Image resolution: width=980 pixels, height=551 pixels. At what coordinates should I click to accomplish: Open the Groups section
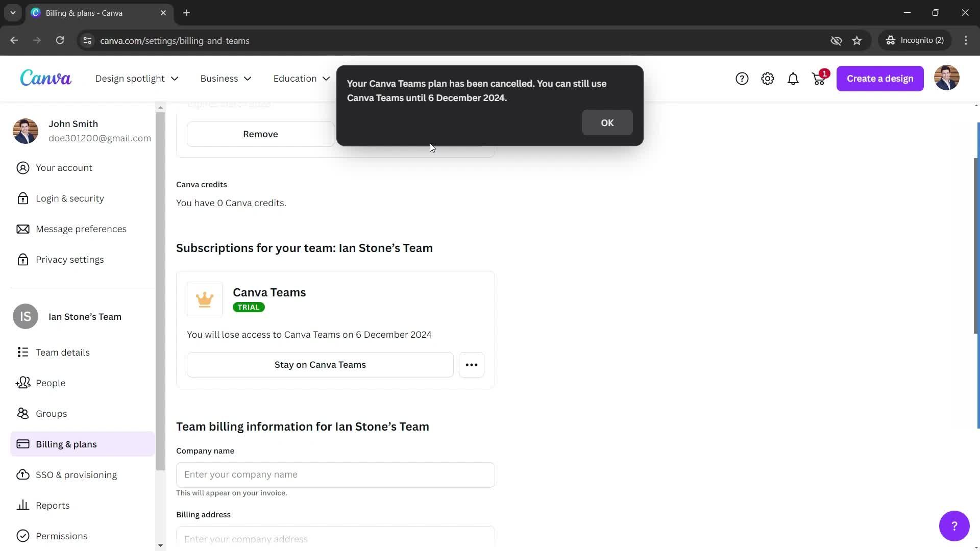pos(83,414)
